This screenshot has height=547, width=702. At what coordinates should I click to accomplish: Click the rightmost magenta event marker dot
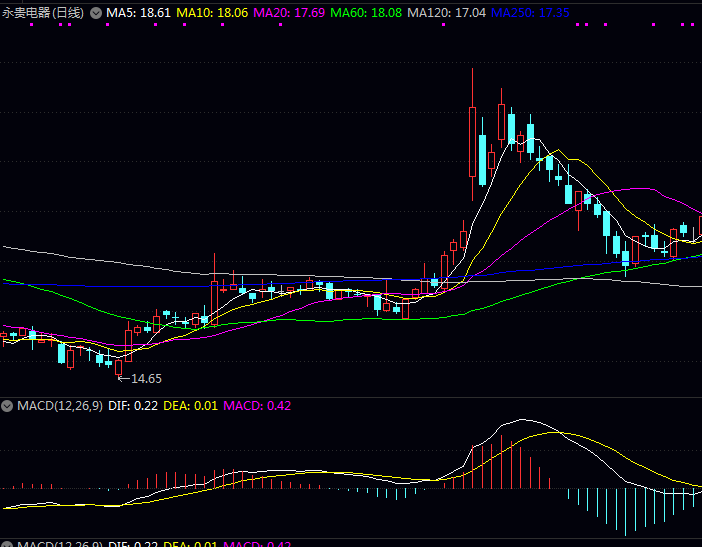pyautogui.click(x=693, y=26)
